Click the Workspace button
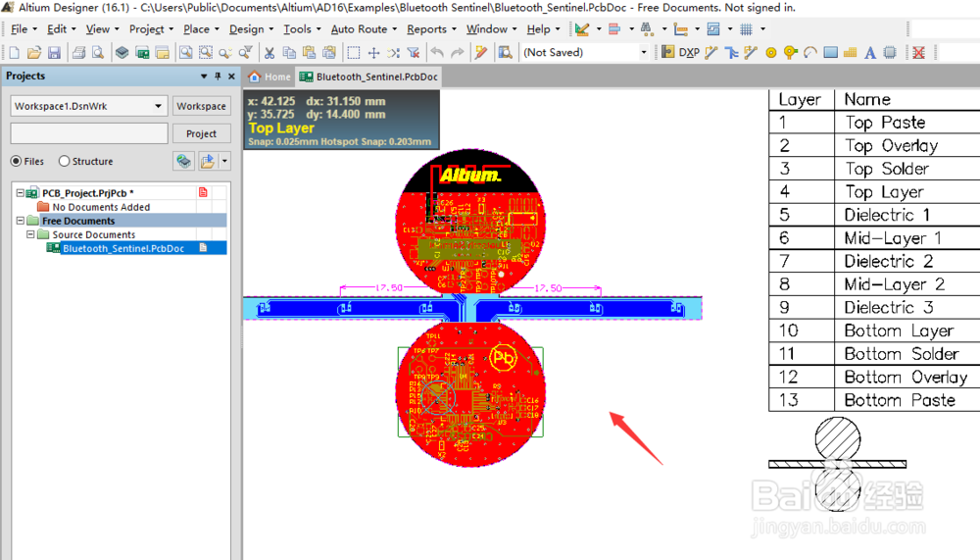 coord(201,106)
